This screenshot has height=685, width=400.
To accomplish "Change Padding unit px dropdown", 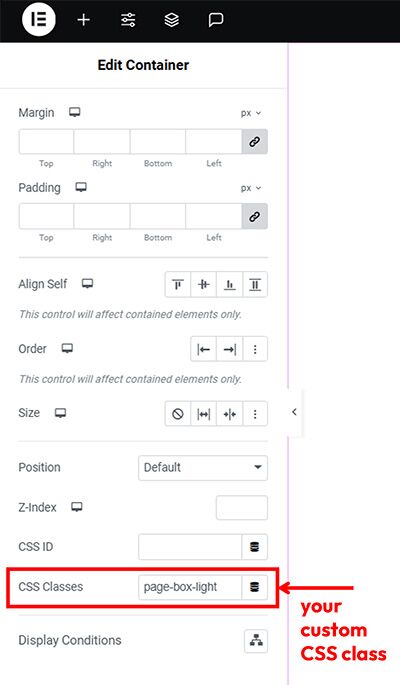I will click(251, 188).
